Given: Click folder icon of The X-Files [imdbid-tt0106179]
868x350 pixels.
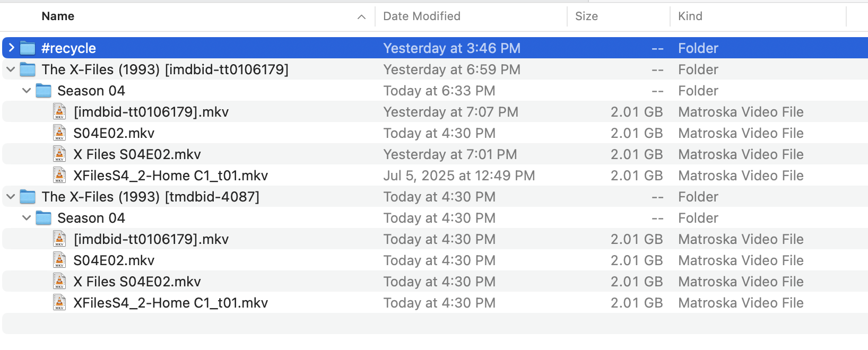Looking at the screenshot, I should 28,69.
